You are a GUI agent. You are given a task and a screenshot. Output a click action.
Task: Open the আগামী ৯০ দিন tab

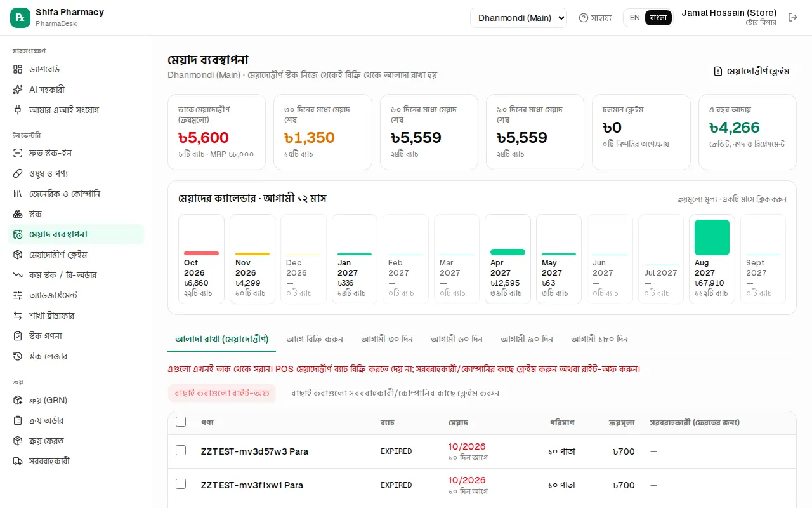pos(527,339)
